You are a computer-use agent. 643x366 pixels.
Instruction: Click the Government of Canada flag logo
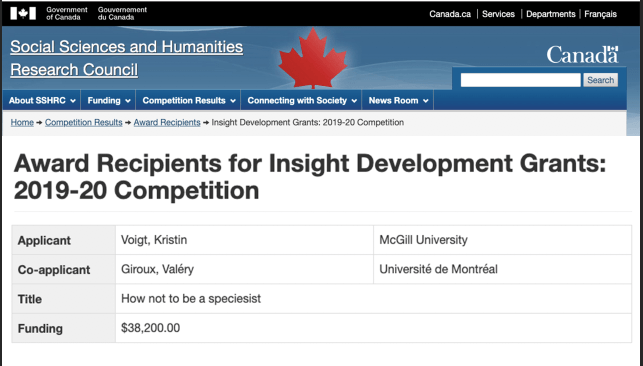point(23,14)
